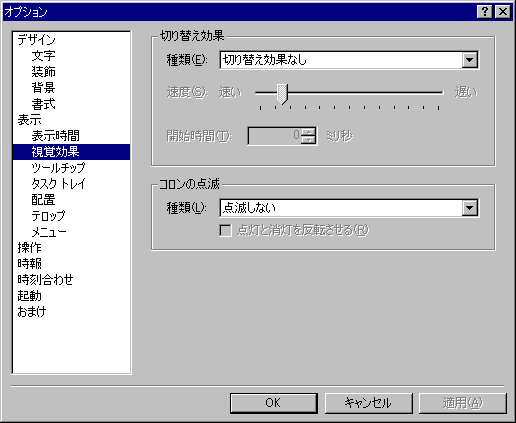The width and height of the screenshot is (516, 423).
Task: Increase 開始時間 with the spinner up arrow
Action: tap(309, 132)
